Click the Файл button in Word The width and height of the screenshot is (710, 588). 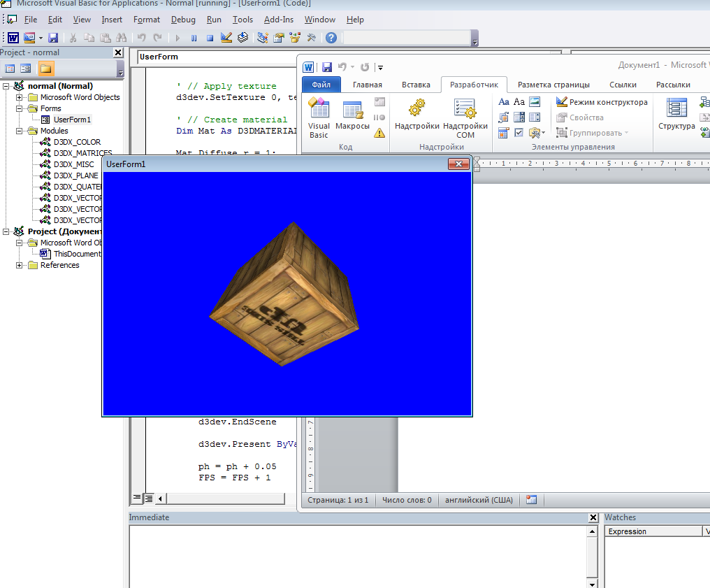(x=321, y=85)
